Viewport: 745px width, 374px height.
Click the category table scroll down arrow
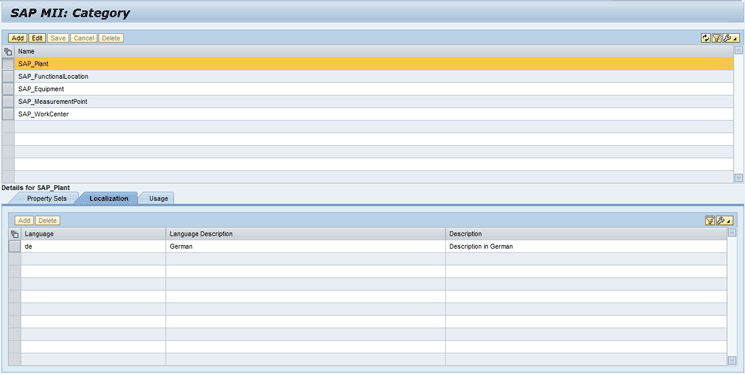click(x=738, y=178)
